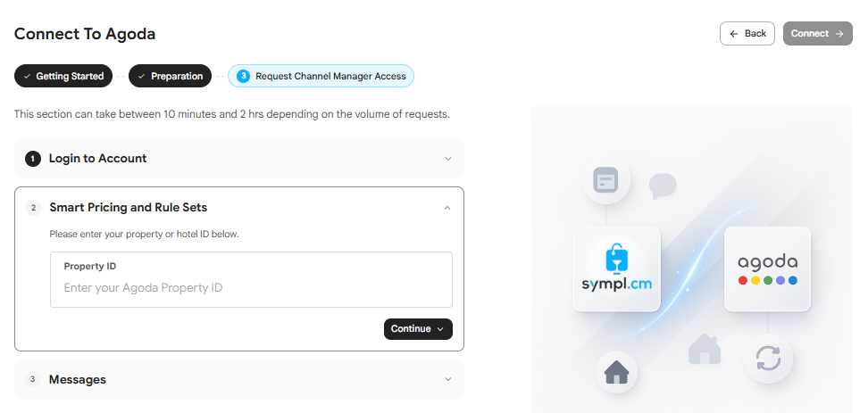868x413 pixels.
Task: Click the step number 3 badge for Messages
Action: point(33,379)
